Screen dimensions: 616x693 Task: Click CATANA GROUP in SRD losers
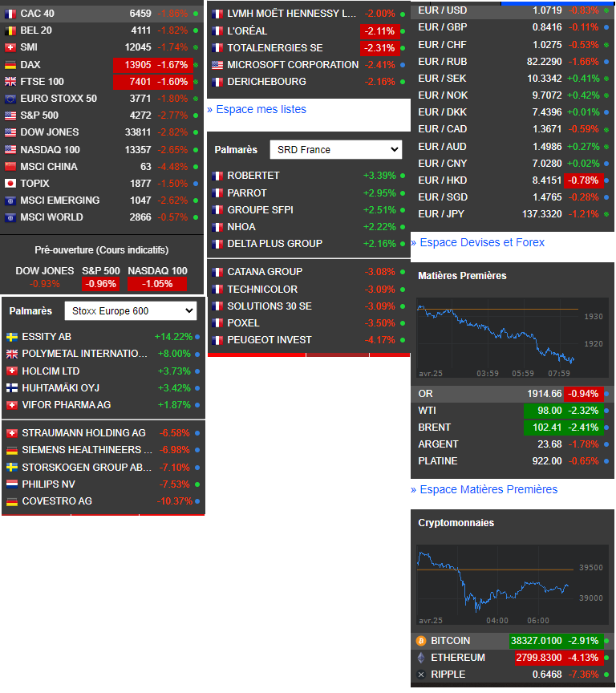265,272
